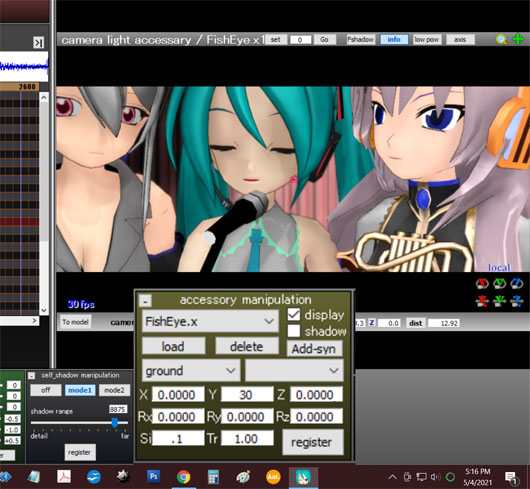Open gear-shaped app in taskbar
This screenshot has height=489, width=530.
123,476
